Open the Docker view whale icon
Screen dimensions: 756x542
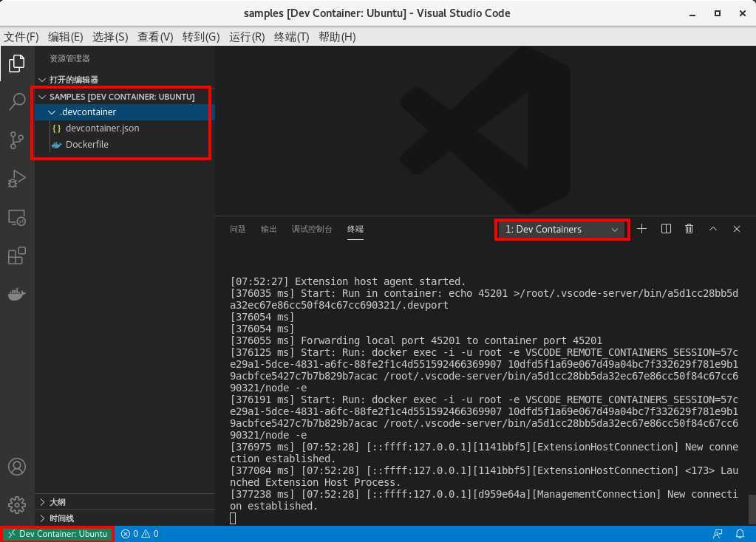click(17, 294)
